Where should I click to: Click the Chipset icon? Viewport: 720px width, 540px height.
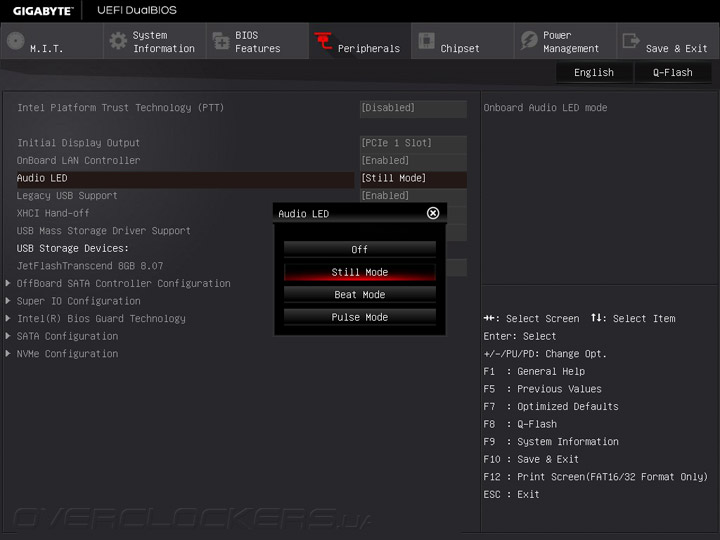(x=427, y=40)
